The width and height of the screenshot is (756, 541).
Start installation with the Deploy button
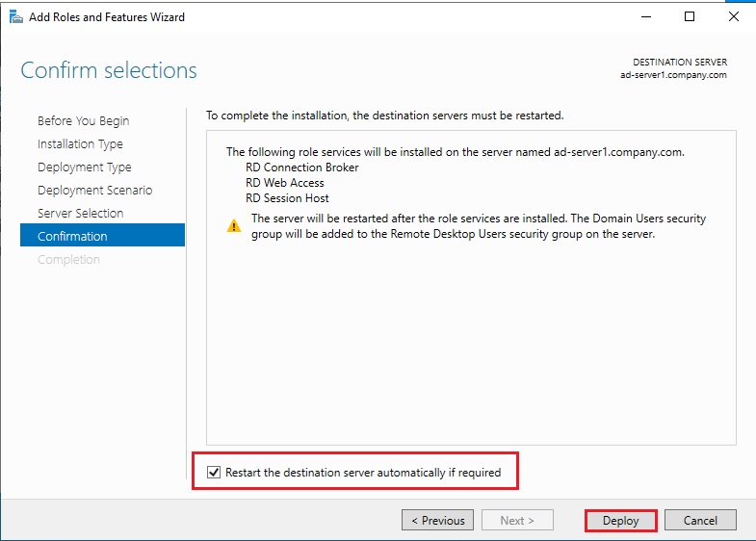pyautogui.click(x=621, y=521)
